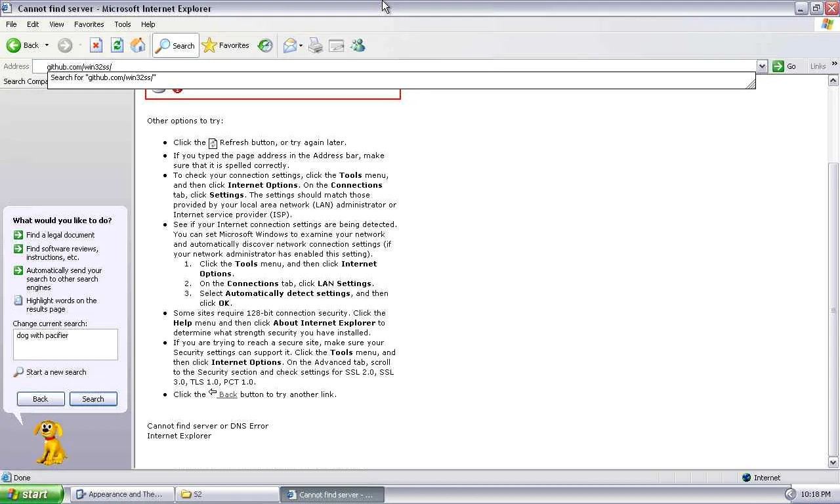The image size is (840, 504).
Task: Click the Change current search text box
Action: [x=66, y=345]
